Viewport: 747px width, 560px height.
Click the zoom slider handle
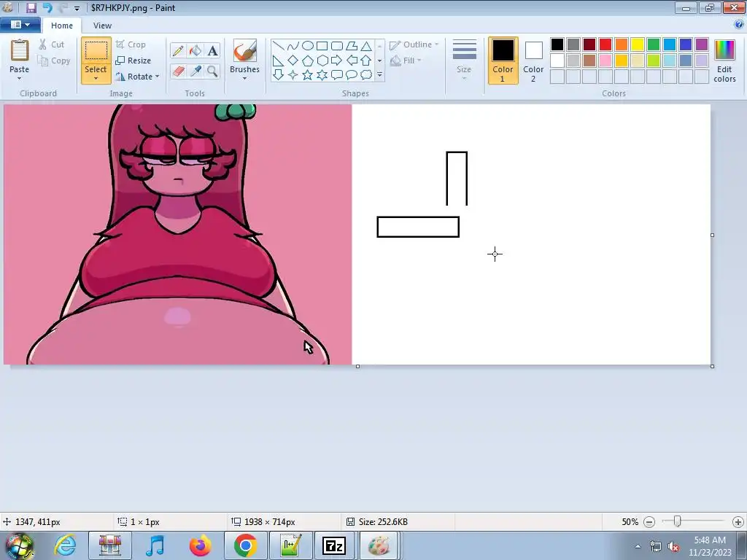point(677,521)
